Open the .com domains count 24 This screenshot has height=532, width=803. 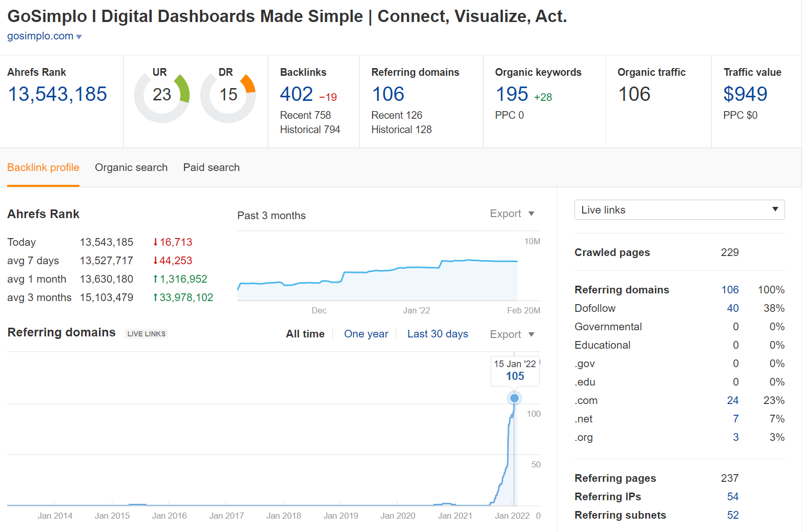[x=733, y=400]
